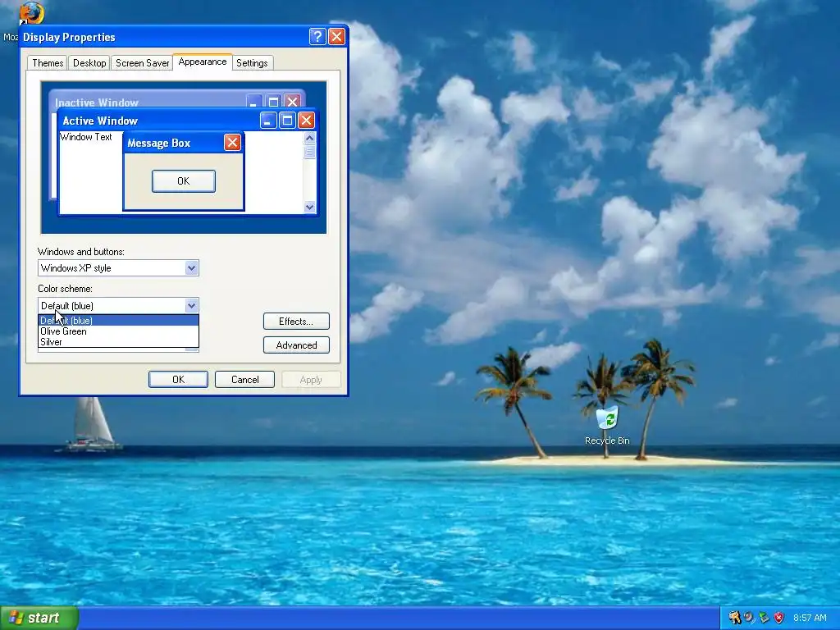Screen dimensions: 840x630
Task: Click the volume speaker tray icon
Action: (x=749, y=618)
